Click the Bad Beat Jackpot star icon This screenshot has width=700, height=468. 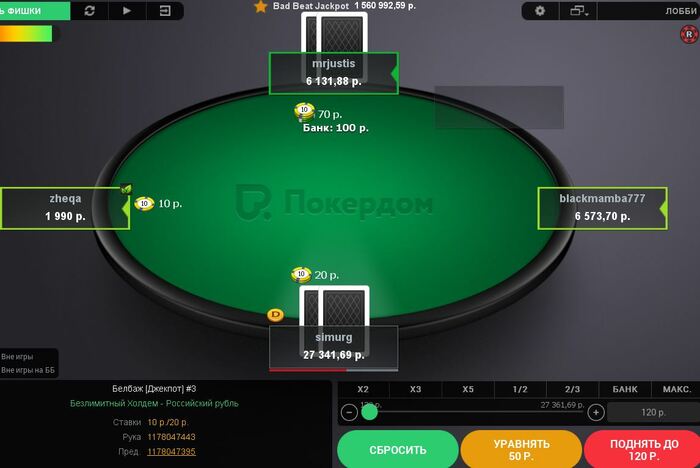pos(261,6)
